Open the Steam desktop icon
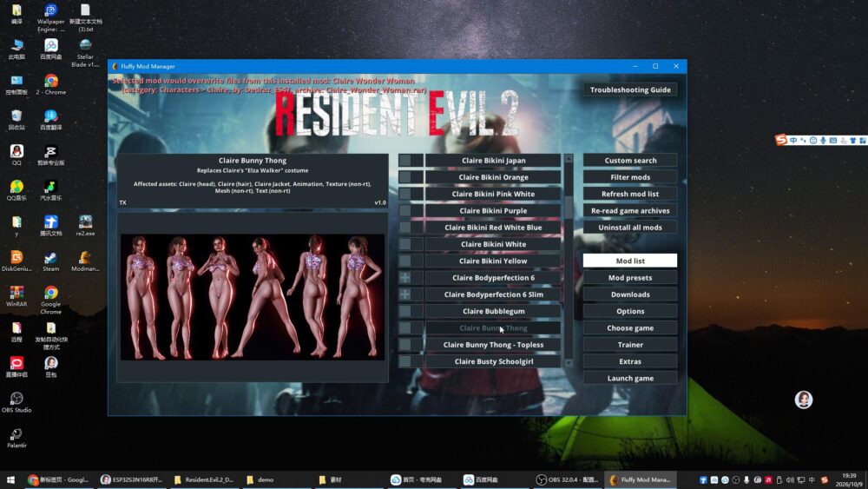The image size is (868, 489). (x=50, y=261)
